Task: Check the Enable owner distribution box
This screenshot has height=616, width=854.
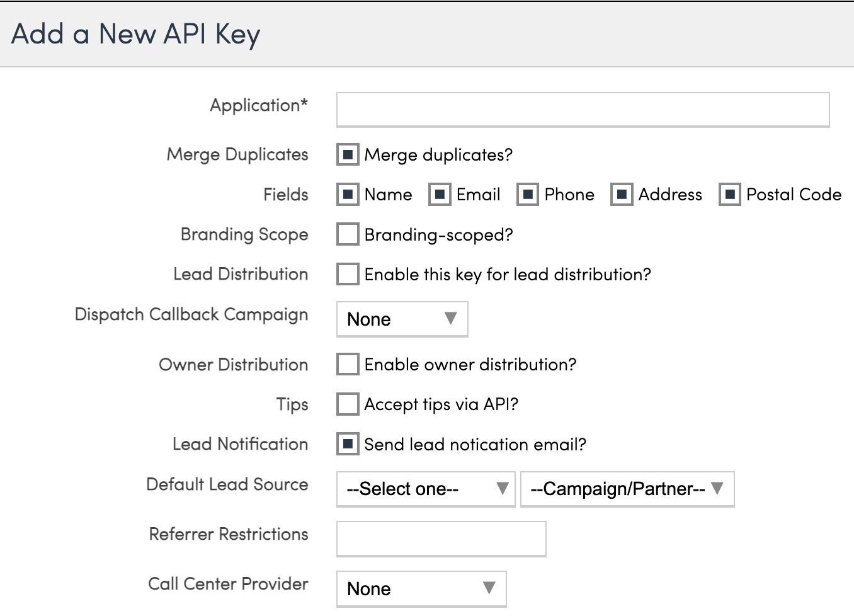Action: [348, 364]
